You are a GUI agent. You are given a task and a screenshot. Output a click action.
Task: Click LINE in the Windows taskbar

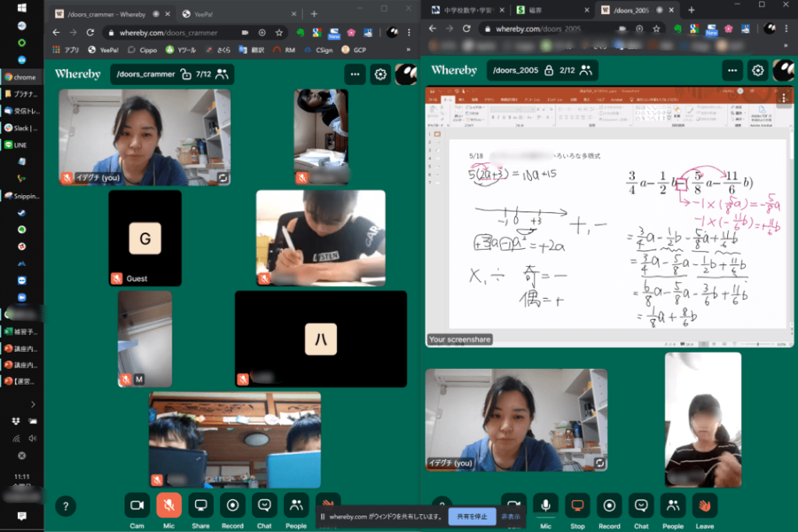point(20,145)
